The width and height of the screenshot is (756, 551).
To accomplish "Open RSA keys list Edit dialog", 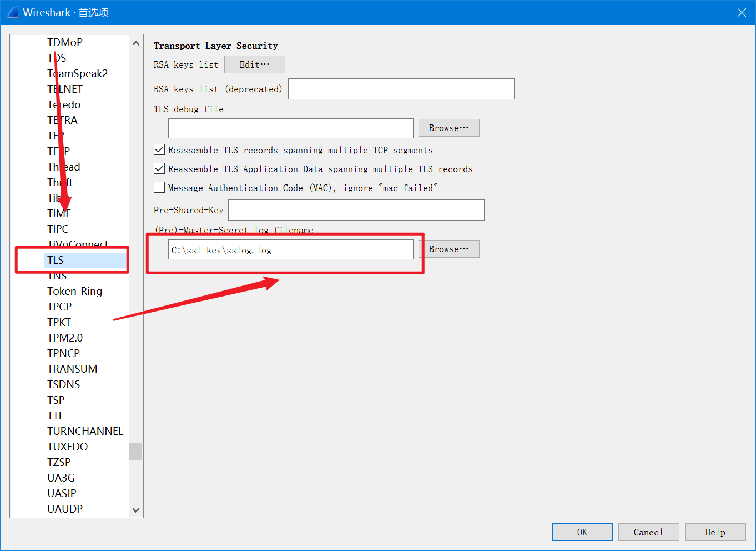I will coord(255,64).
